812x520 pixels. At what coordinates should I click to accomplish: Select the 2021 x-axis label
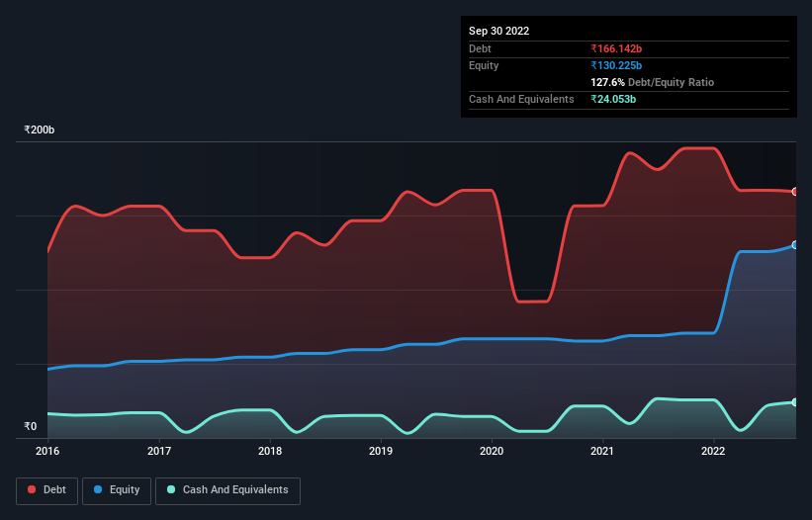coord(602,451)
